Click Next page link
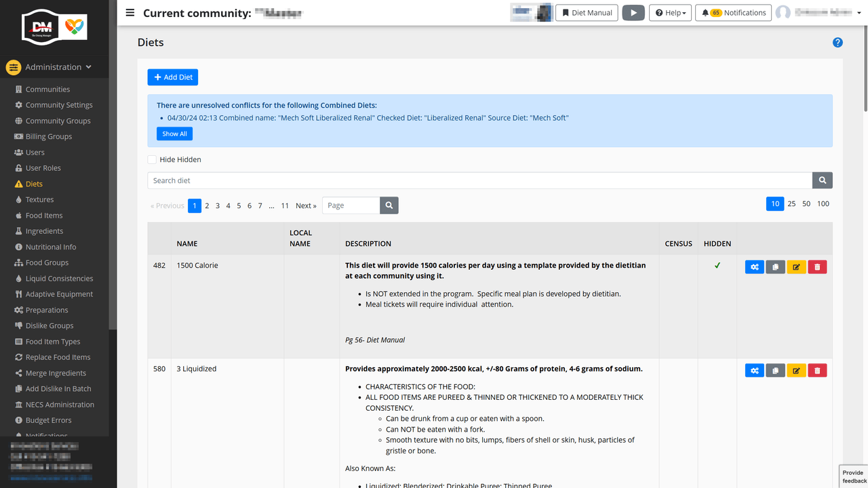This screenshot has width=868, height=488. pos(306,206)
